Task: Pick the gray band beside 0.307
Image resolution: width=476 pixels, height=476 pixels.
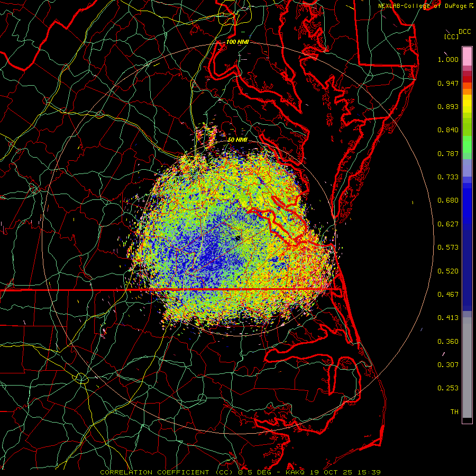Action: coord(467,368)
